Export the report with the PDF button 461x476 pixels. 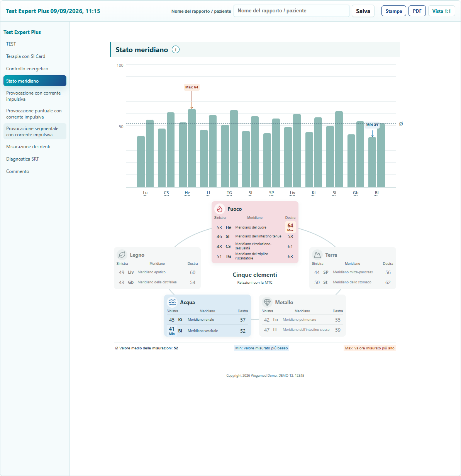(417, 11)
